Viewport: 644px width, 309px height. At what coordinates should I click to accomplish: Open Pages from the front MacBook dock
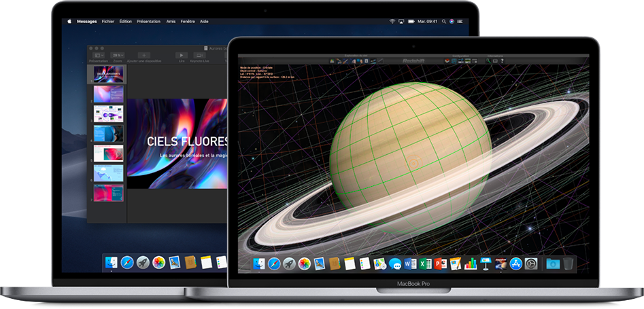455,263
